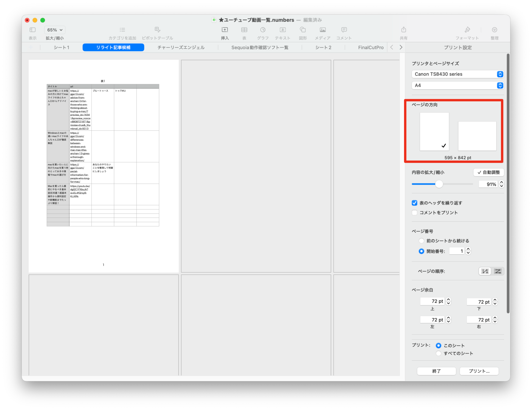Viewport: 532px width, 410px height.
Task: Enable the print comments checkbox
Action: pyautogui.click(x=415, y=212)
